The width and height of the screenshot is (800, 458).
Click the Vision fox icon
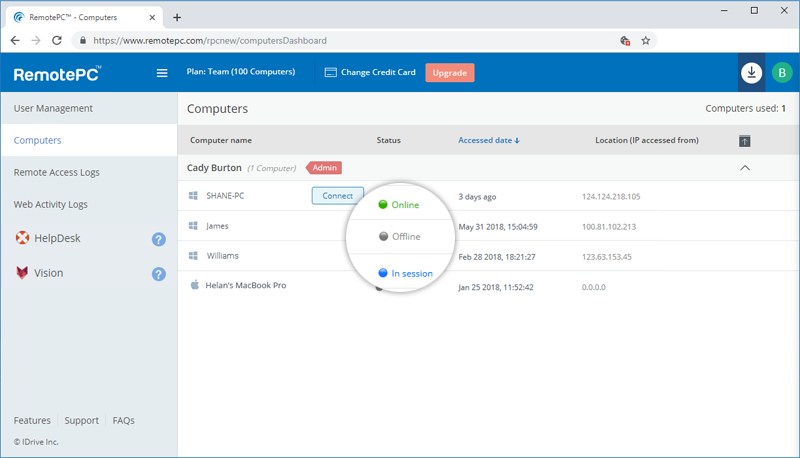pos(22,273)
